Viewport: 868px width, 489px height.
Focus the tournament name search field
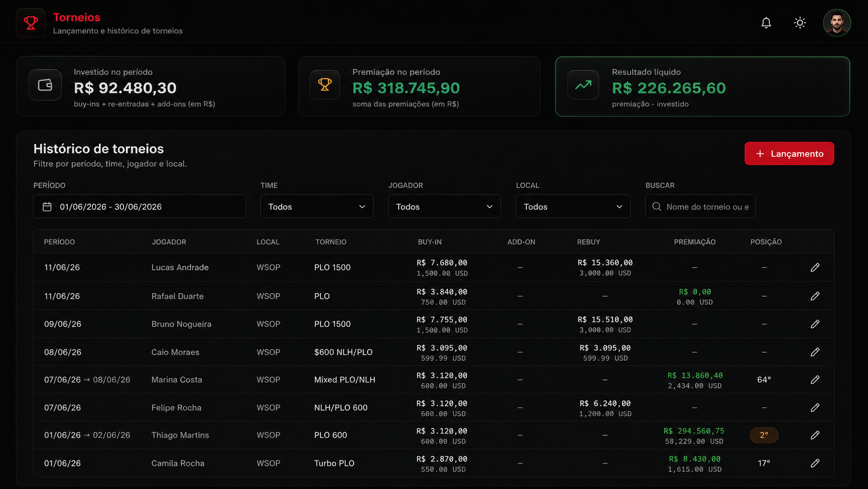[x=700, y=206]
